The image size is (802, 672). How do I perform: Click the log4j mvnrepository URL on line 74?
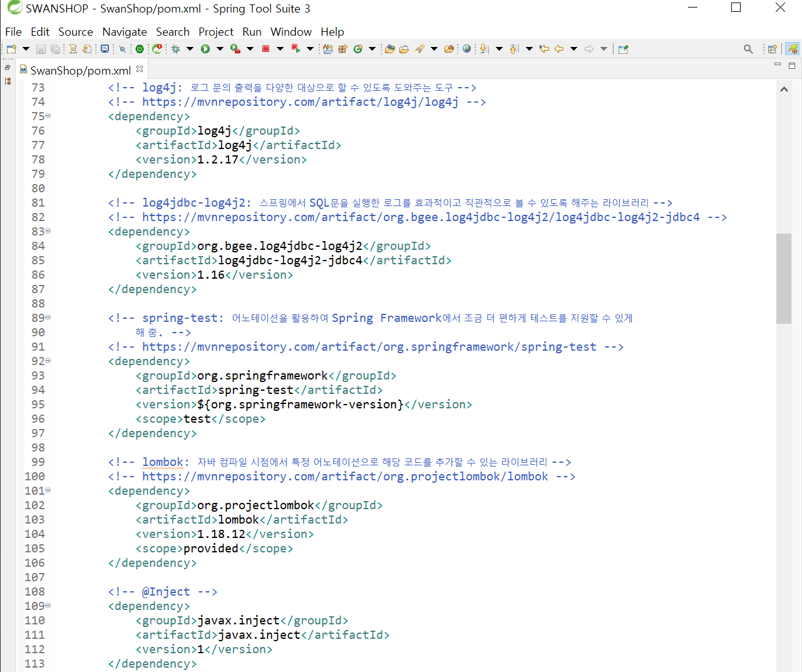click(301, 102)
